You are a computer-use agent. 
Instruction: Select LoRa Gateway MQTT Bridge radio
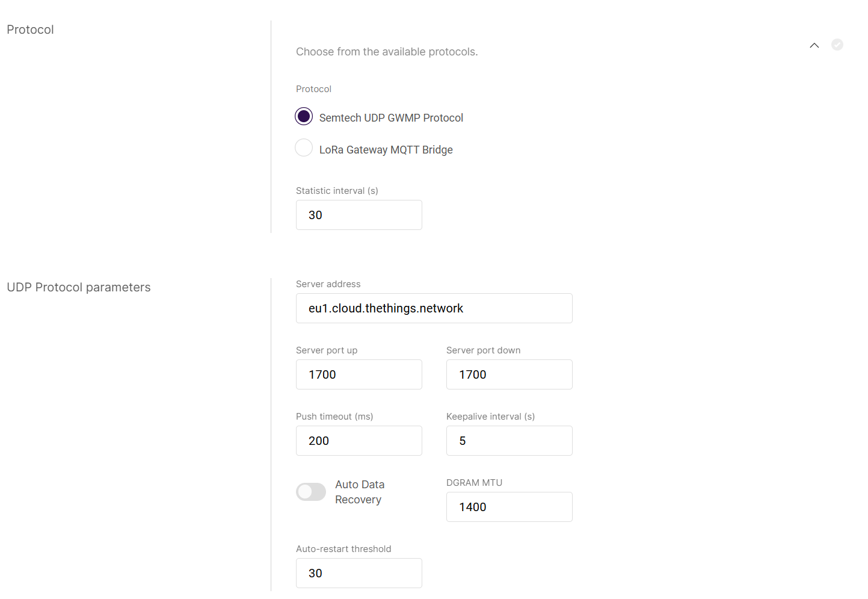point(304,147)
